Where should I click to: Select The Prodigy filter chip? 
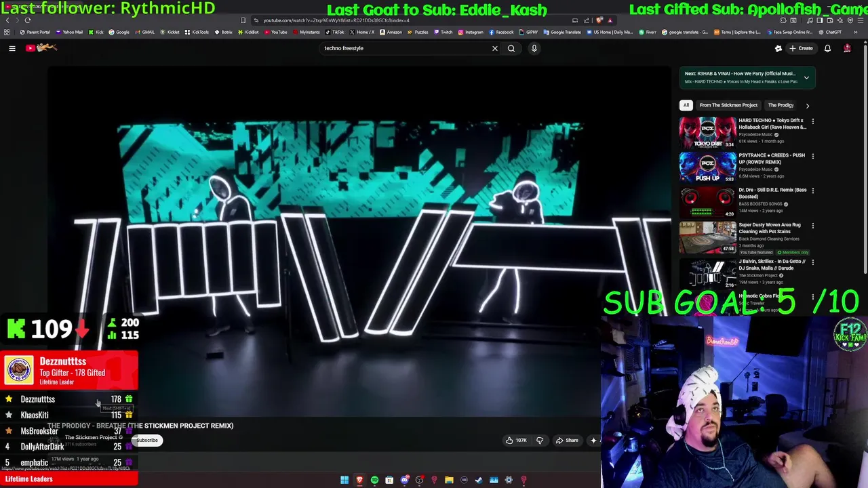click(781, 105)
